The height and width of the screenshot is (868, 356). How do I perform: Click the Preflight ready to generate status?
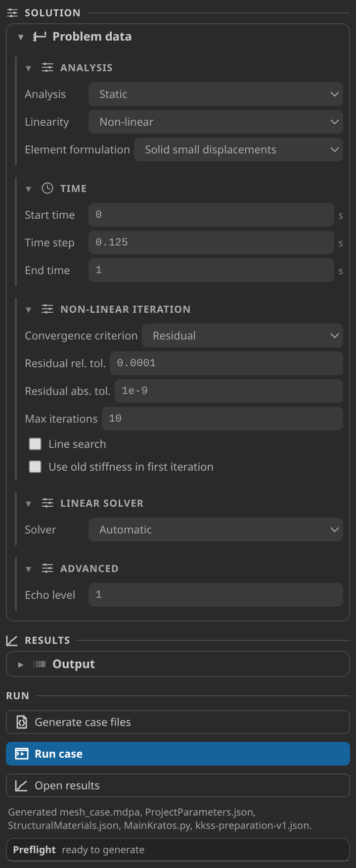(x=178, y=850)
